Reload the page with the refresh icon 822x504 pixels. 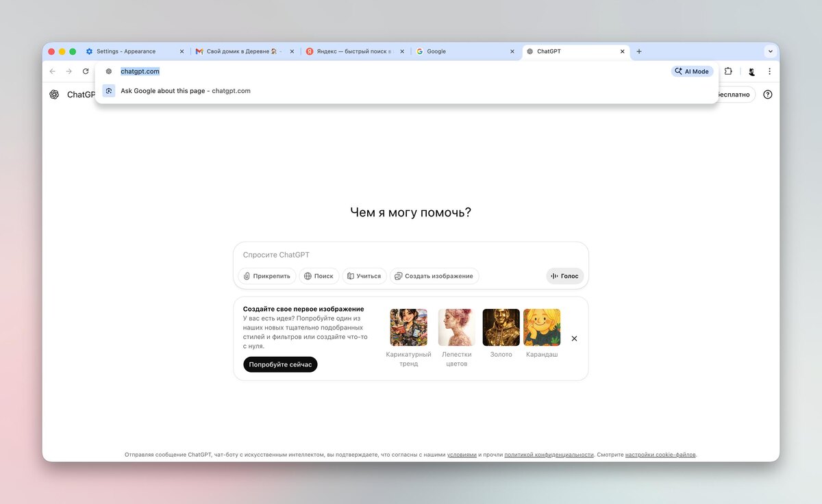pyautogui.click(x=86, y=71)
